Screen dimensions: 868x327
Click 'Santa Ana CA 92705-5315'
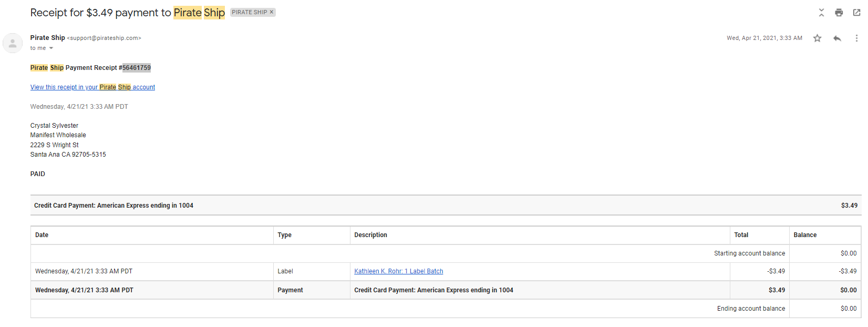tap(68, 155)
